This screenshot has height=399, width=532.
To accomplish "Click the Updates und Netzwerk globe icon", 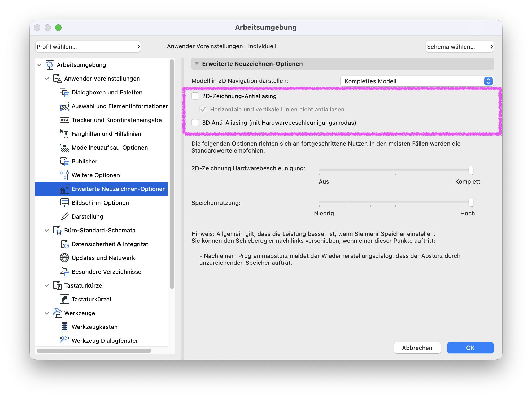I will click(64, 258).
